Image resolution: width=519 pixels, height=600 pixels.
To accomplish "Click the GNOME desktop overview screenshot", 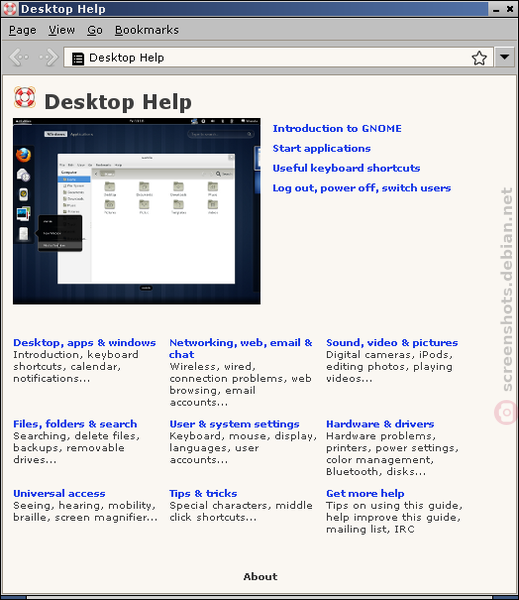I will [x=137, y=211].
